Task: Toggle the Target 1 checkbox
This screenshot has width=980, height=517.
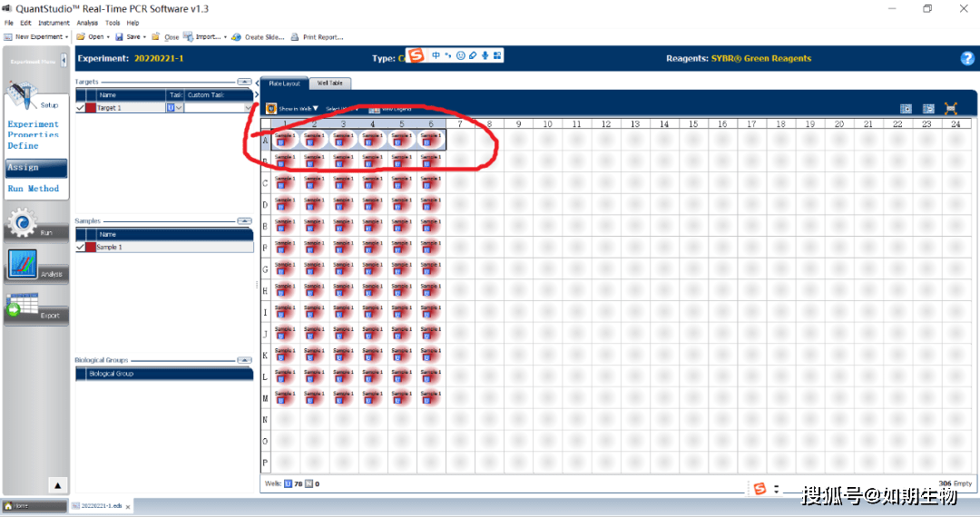Action: 80,108
